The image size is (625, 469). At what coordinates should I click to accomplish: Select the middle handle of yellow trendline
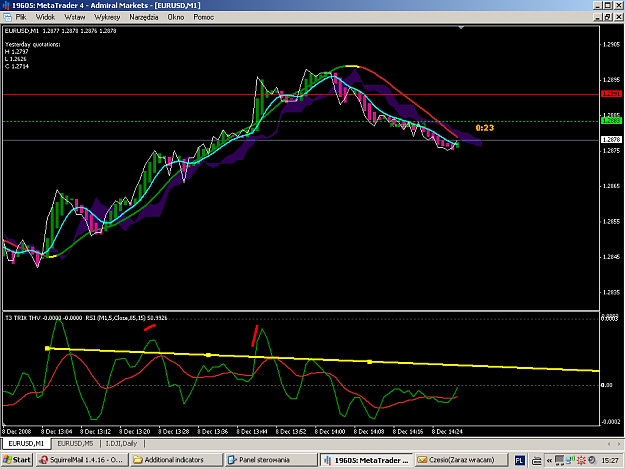point(208,355)
